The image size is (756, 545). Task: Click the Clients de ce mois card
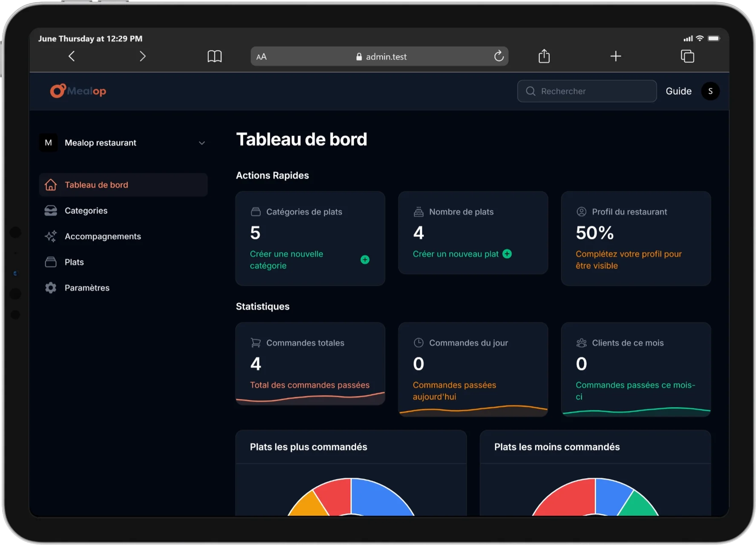point(636,369)
